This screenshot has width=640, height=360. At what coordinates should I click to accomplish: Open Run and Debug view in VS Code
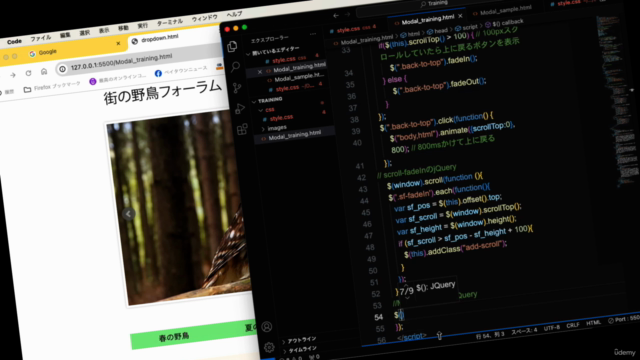[240, 109]
